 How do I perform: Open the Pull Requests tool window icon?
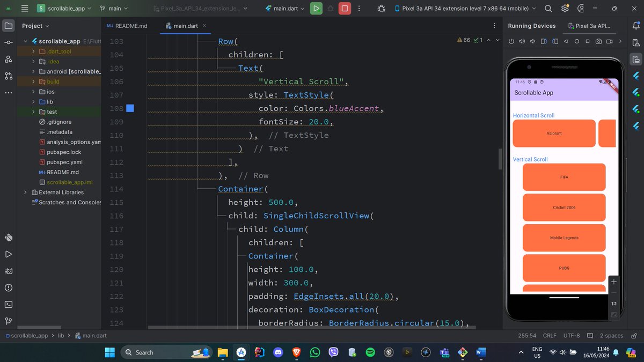(8, 76)
